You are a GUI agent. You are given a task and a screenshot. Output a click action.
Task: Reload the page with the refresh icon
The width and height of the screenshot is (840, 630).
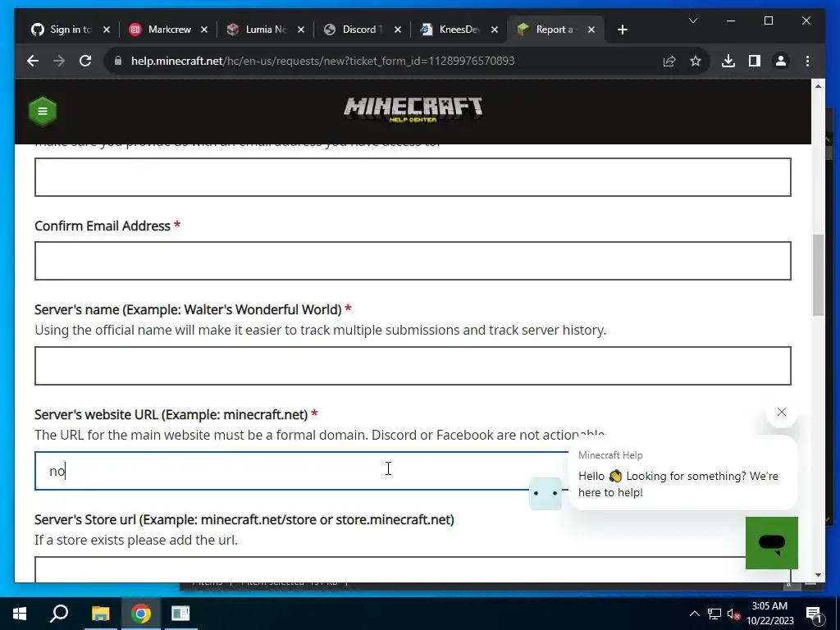(x=85, y=61)
